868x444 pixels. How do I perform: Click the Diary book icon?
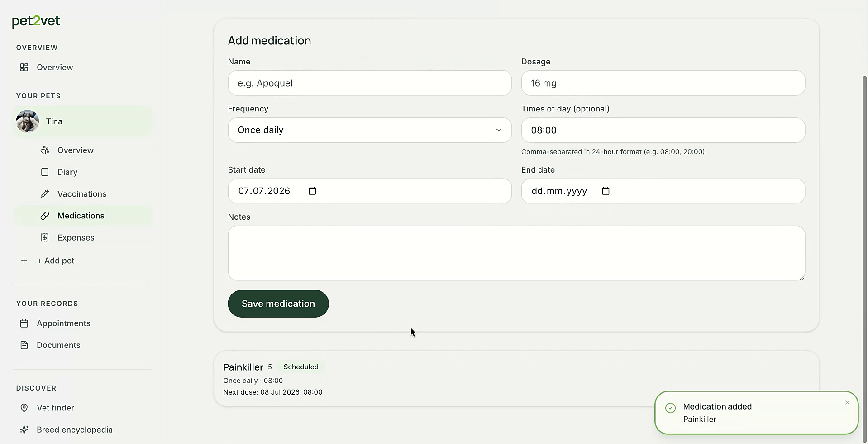tap(45, 172)
